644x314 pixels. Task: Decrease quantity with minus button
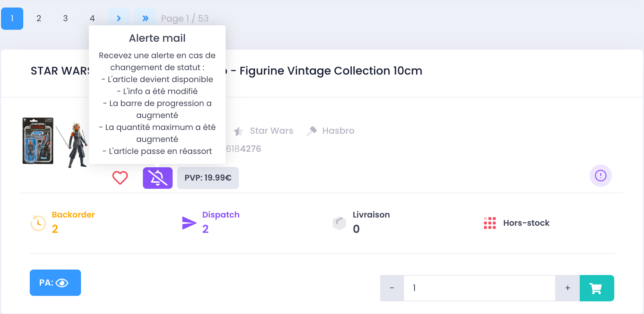pyautogui.click(x=392, y=288)
